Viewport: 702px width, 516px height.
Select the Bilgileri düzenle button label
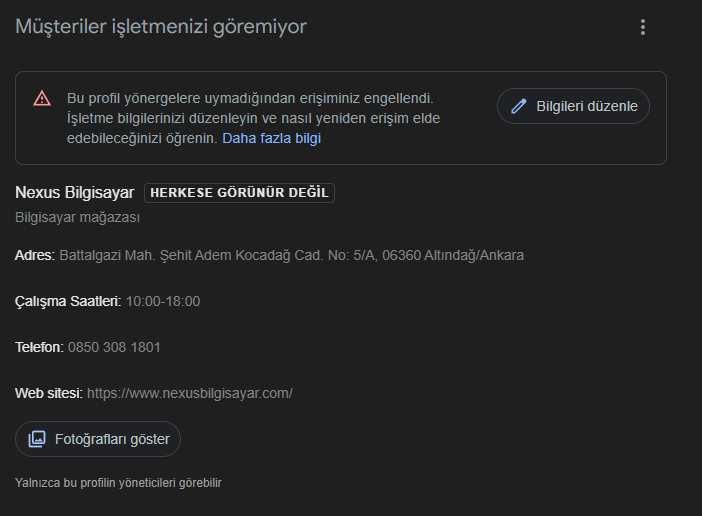pyautogui.click(x=587, y=106)
